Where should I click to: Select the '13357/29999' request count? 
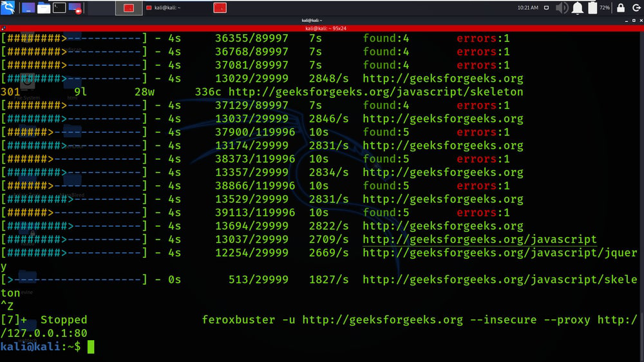point(252,172)
